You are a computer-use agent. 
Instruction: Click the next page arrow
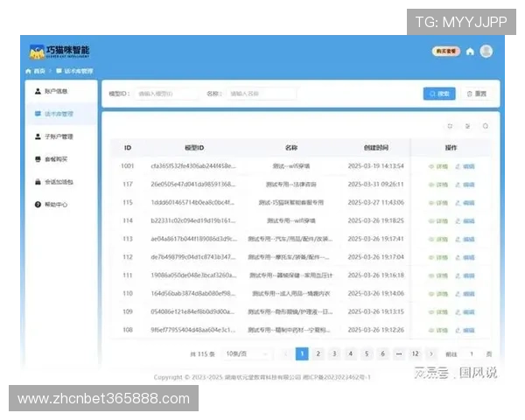[431, 354]
